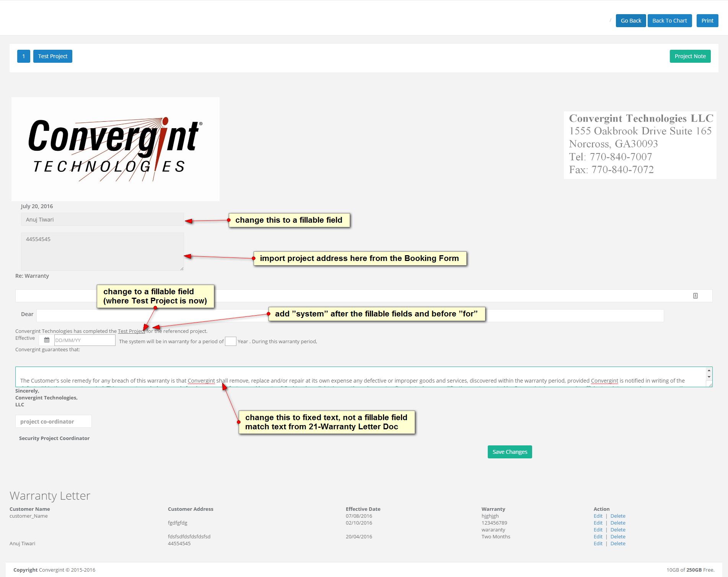Edit the customer_Name warranty row
The image size is (728, 577).
[x=598, y=516]
